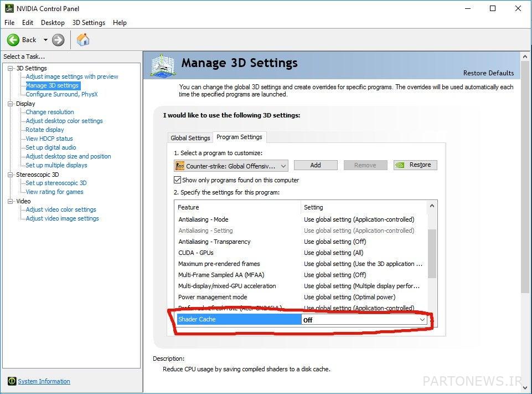Click the main panel vertical scrollbar thumb
The height and width of the screenshot is (394, 532).
[x=525, y=177]
